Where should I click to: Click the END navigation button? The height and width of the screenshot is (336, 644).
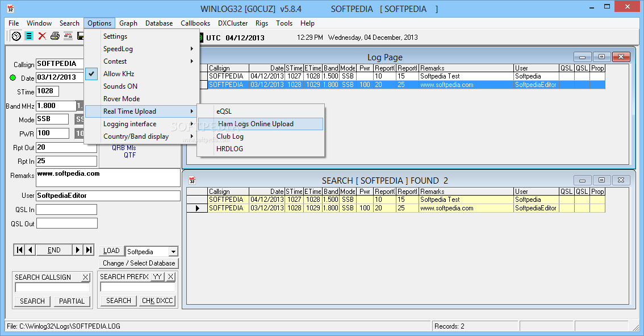tap(54, 250)
